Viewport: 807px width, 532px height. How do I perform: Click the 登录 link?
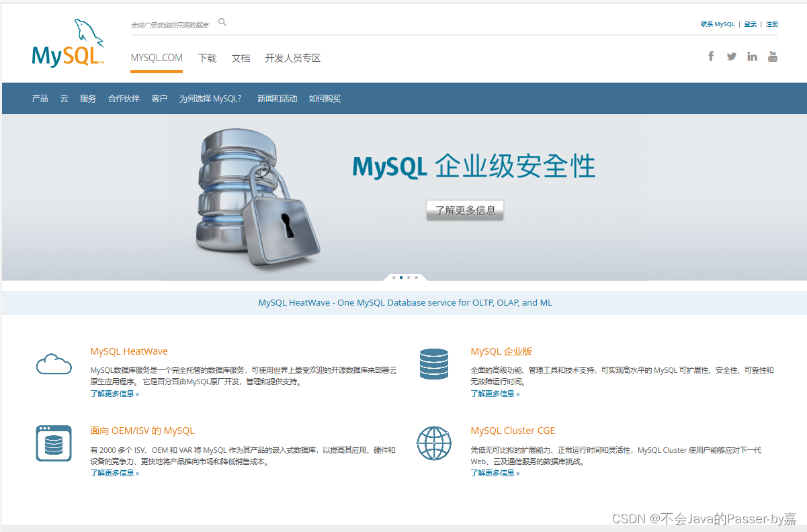tap(750, 24)
